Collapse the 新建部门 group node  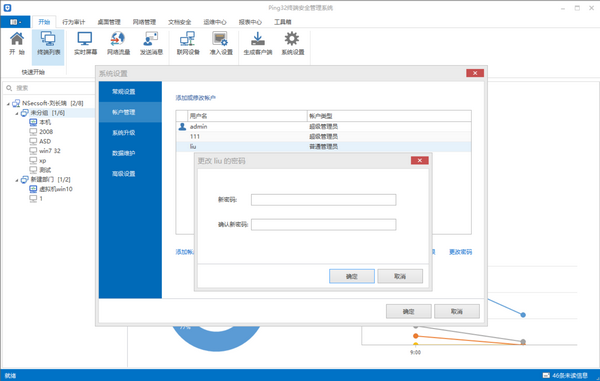[17, 180]
